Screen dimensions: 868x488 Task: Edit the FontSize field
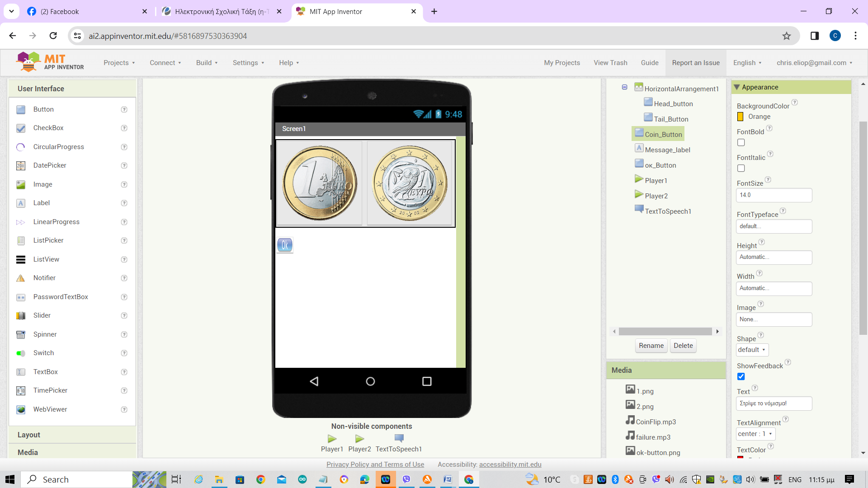click(x=774, y=195)
